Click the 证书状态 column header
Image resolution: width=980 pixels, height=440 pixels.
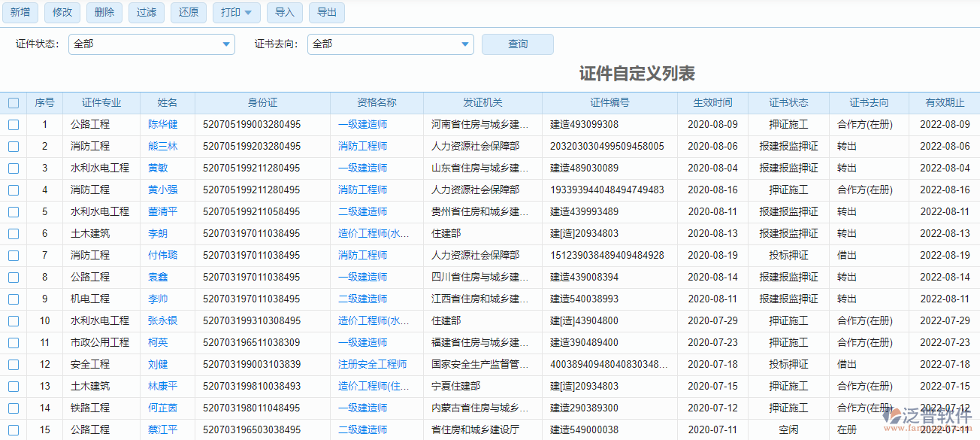click(788, 103)
